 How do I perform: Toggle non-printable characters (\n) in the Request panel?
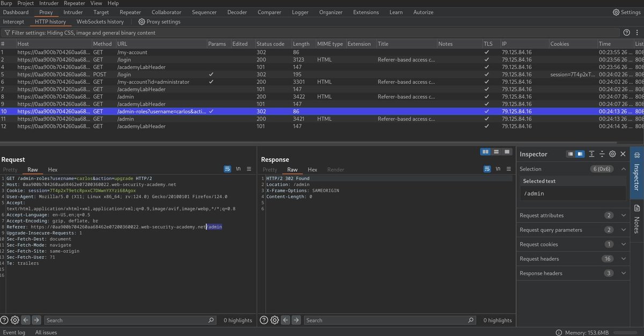tap(238, 169)
